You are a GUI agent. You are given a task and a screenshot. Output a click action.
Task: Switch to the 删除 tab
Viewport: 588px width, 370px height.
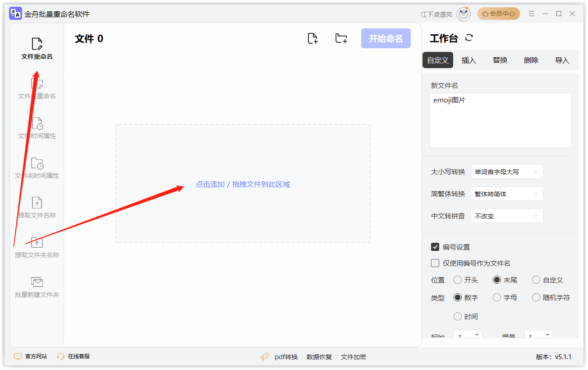coord(531,60)
